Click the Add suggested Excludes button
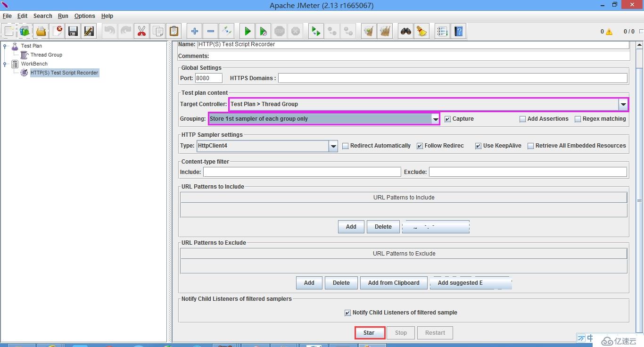 pyautogui.click(x=471, y=283)
